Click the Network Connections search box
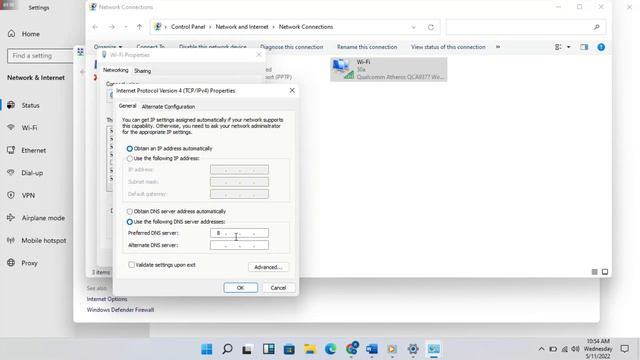Screen dimensions: 640x360 point(526,27)
